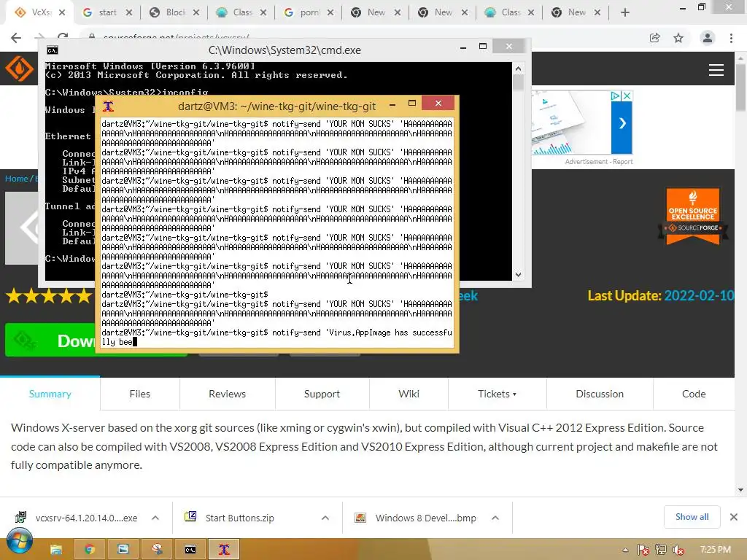Close the 'porn' Google tab
The height and width of the screenshot is (560, 747).
pyautogui.click(x=330, y=13)
